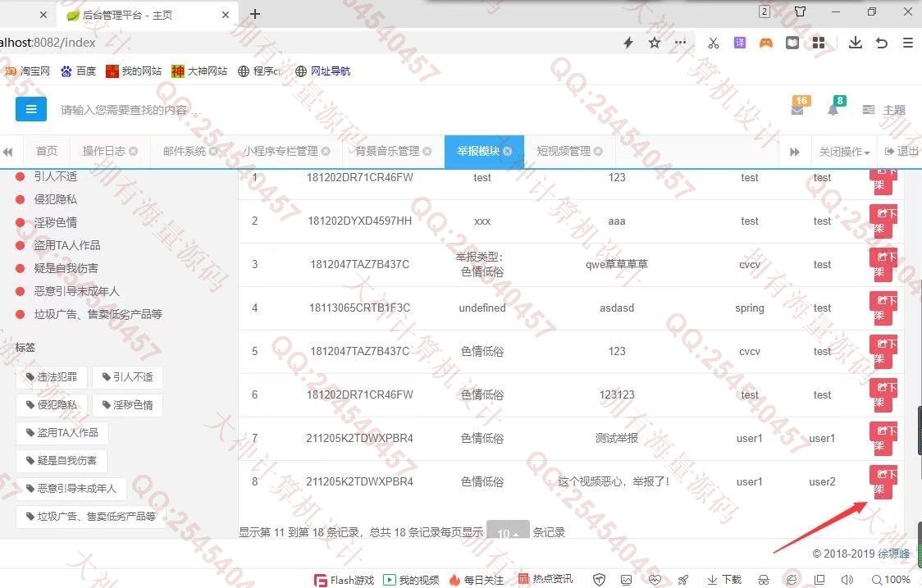
Task: Click 下架 button for row 2
Action: point(883,221)
